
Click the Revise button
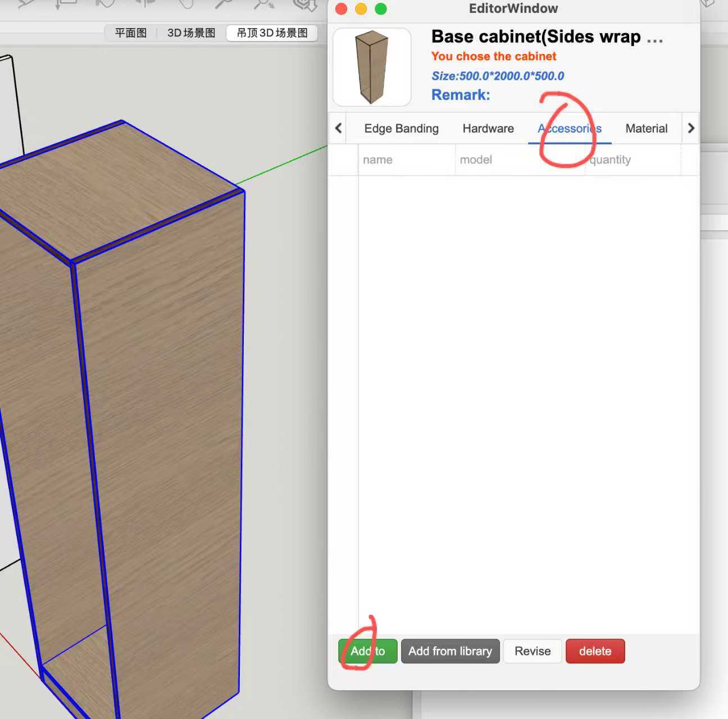532,651
